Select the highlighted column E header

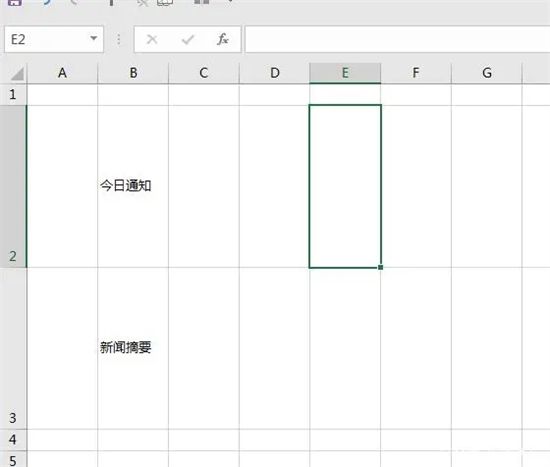(x=345, y=73)
